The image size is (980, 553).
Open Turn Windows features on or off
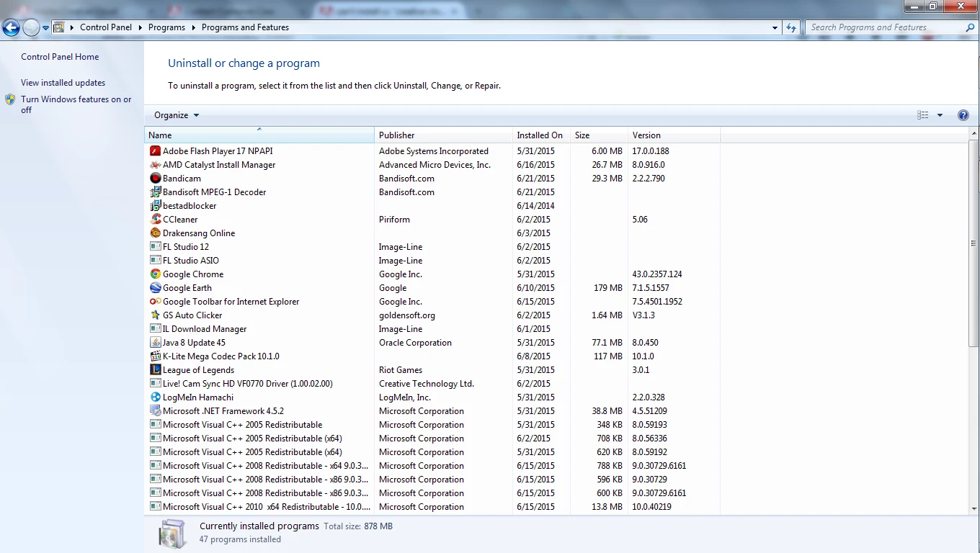pos(76,104)
